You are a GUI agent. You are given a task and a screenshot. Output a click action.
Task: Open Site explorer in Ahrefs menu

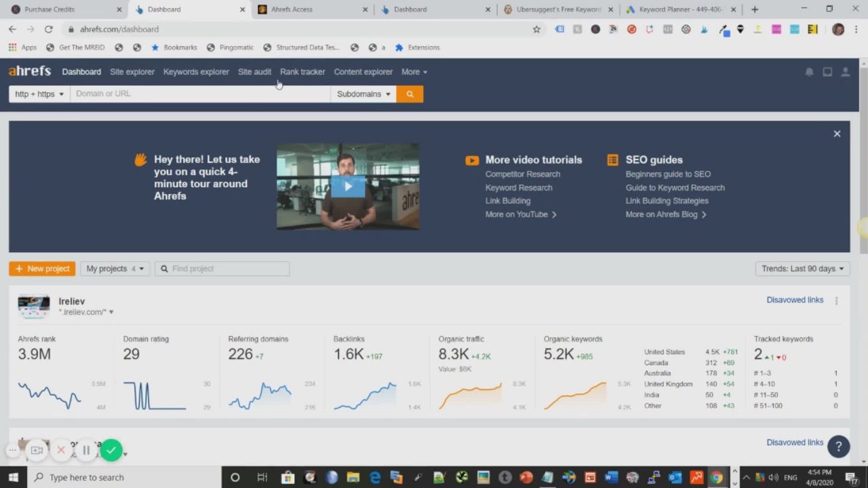point(132,72)
